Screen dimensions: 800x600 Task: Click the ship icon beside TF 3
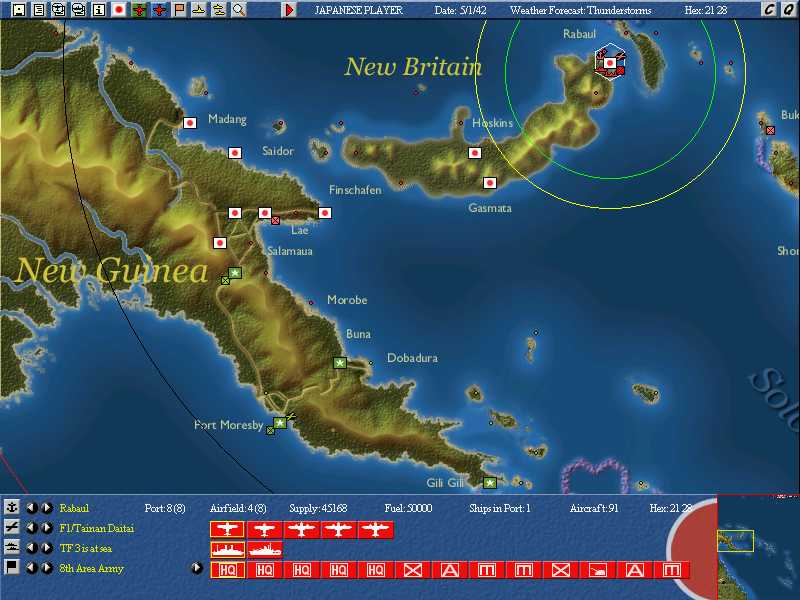pos(11,547)
